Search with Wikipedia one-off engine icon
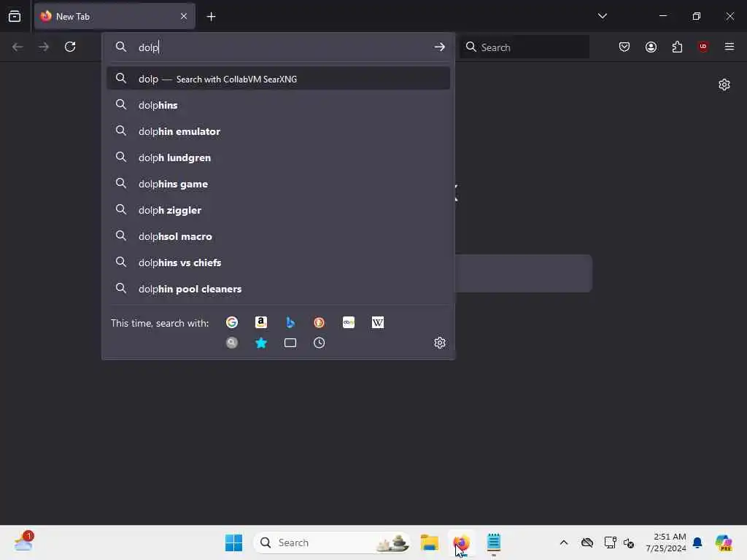This screenshot has height=560, width=747. tap(378, 322)
